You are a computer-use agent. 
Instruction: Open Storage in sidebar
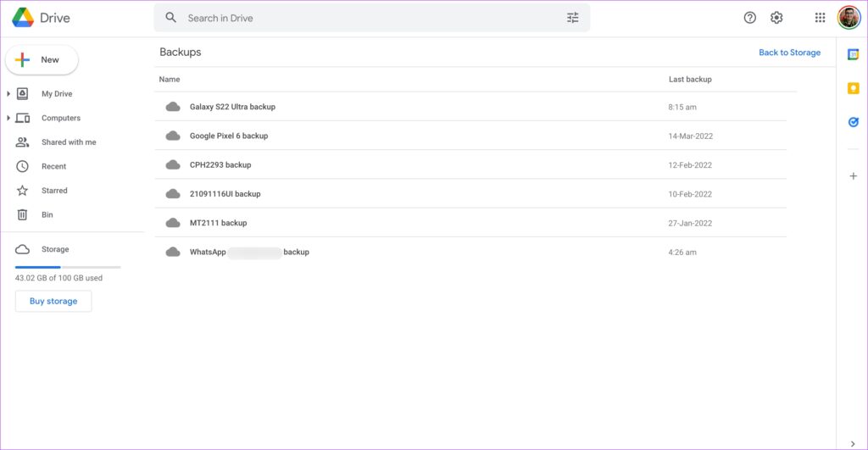[x=55, y=249]
